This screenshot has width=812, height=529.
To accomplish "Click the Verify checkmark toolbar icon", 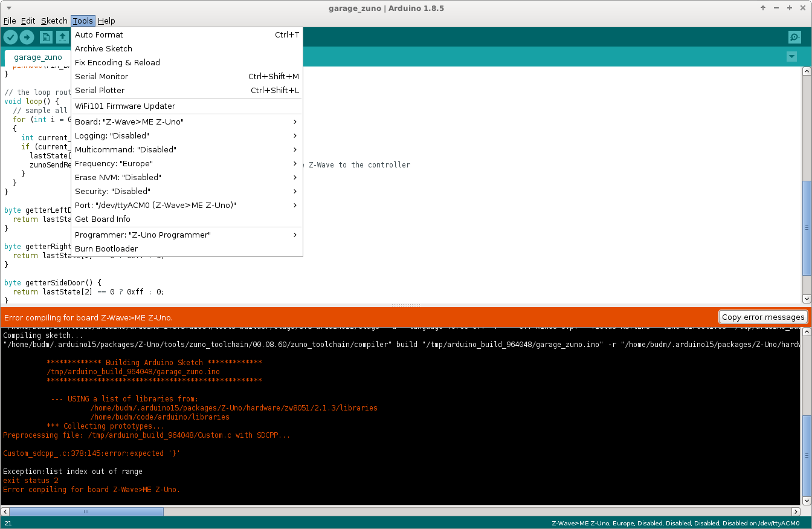I will [x=11, y=37].
